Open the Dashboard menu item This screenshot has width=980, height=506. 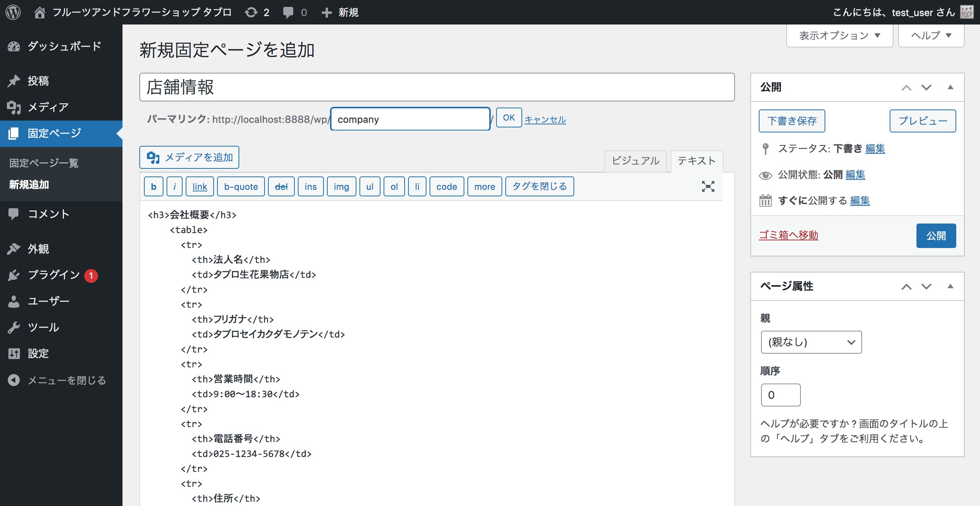click(64, 46)
